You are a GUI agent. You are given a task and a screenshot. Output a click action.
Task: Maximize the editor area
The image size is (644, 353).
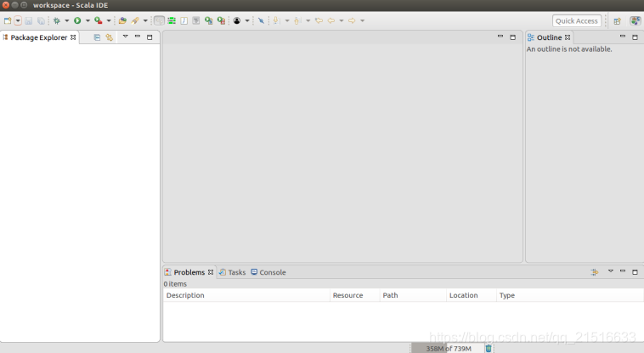click(512, 37)
